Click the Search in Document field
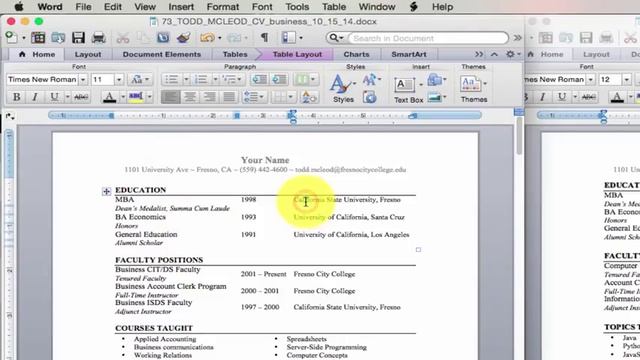This screenshot has width=640, height=360. click(x=428, y=38)
